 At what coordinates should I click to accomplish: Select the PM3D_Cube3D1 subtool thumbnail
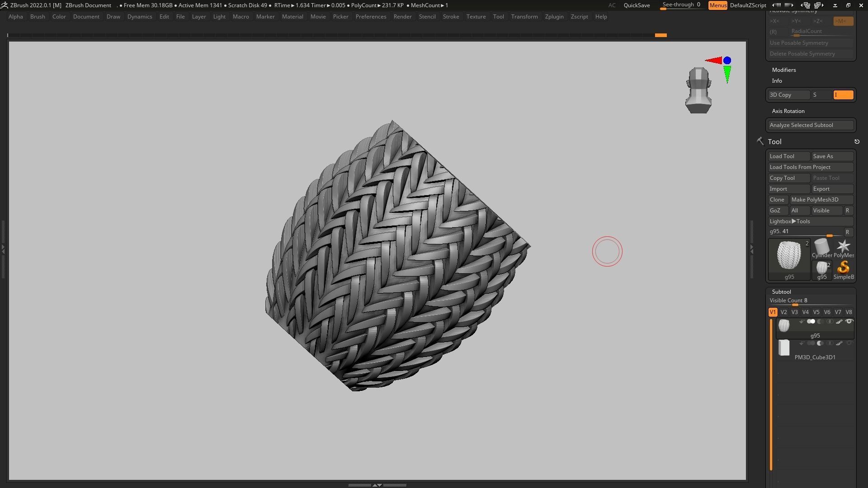pyautogui.click(x=784, y=348)
